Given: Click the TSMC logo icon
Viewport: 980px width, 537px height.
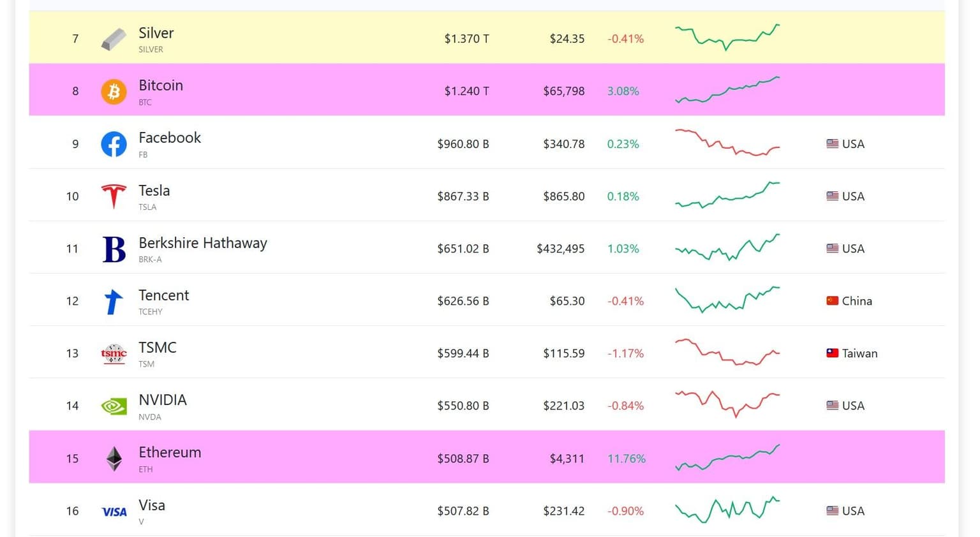Looking at the screenshot, I should click(114, 353).
